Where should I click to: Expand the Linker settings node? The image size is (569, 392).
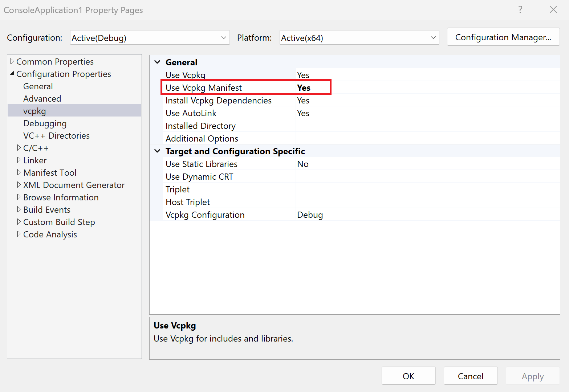[19, 160]
